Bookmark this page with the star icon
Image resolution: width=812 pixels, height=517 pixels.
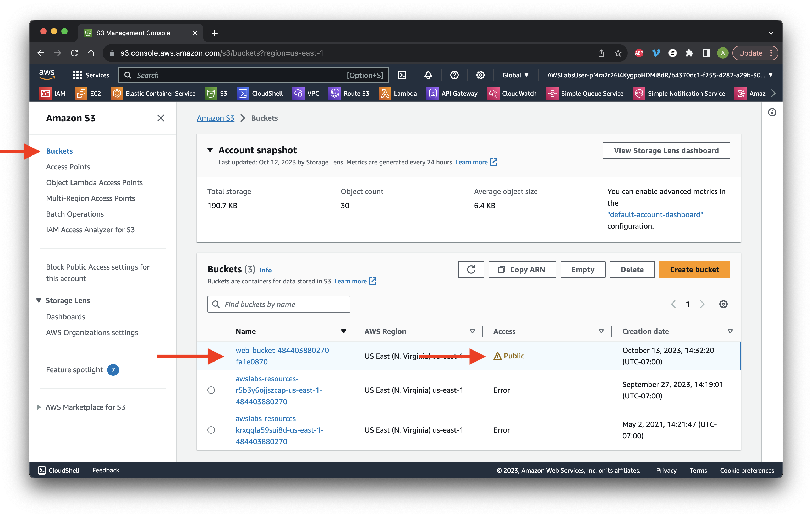tap(618, 53)
